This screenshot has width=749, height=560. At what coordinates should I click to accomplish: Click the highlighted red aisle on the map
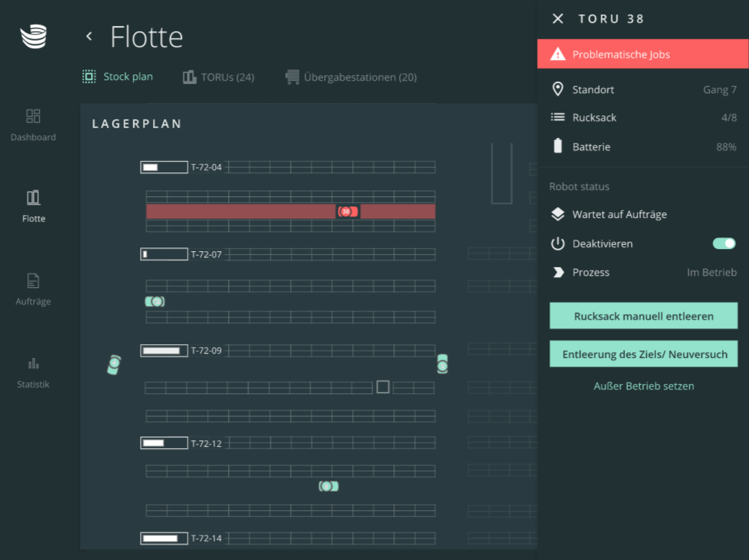click(x=238, y=211)
